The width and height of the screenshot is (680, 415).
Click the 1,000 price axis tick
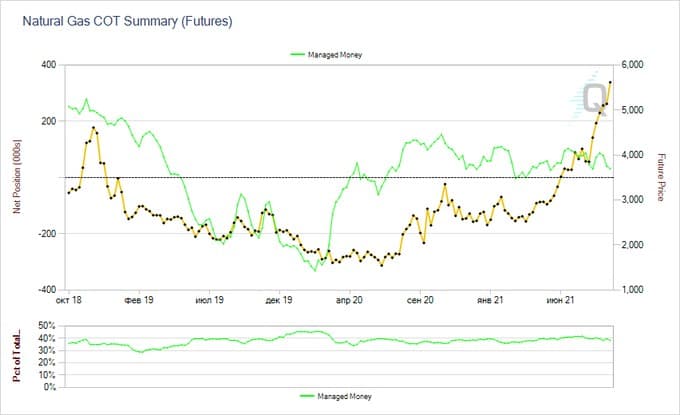click(635, 289)
